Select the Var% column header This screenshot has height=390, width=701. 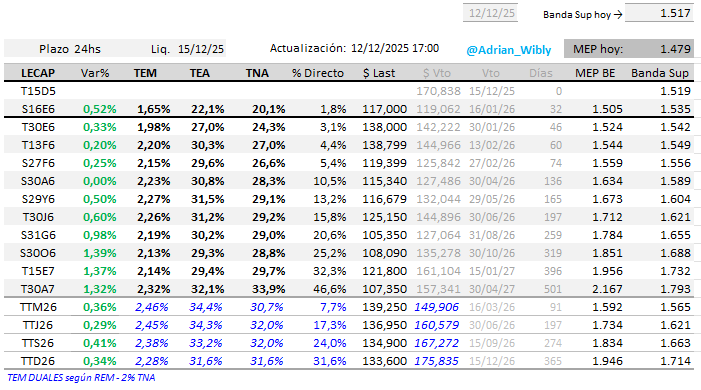point(95,73)
